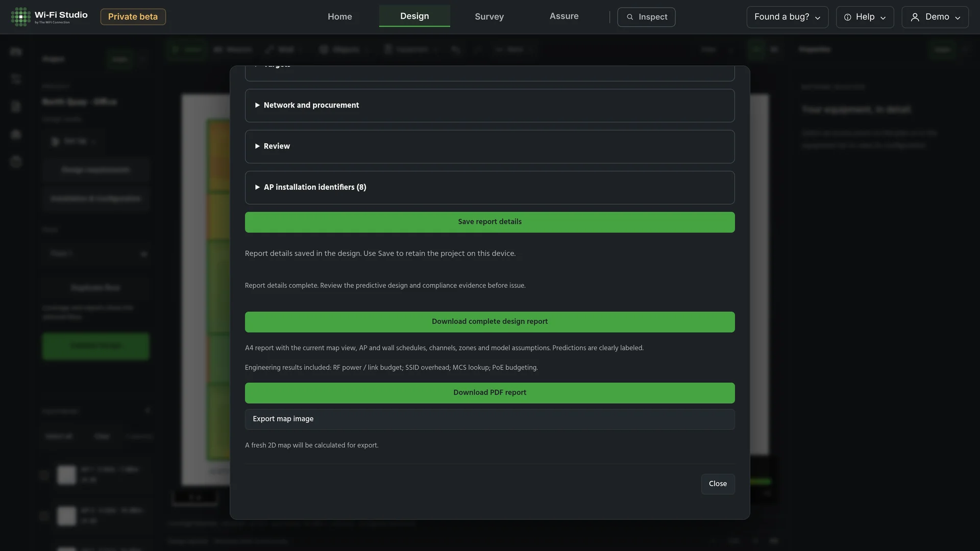The width and height of the screenshot is (980, 551).
Task: Switch to the Design tab
Action: (414, 16)
